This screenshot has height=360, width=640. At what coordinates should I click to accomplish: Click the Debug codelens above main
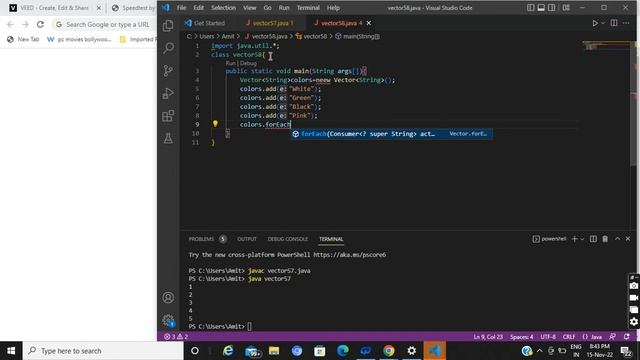point(248,63)
